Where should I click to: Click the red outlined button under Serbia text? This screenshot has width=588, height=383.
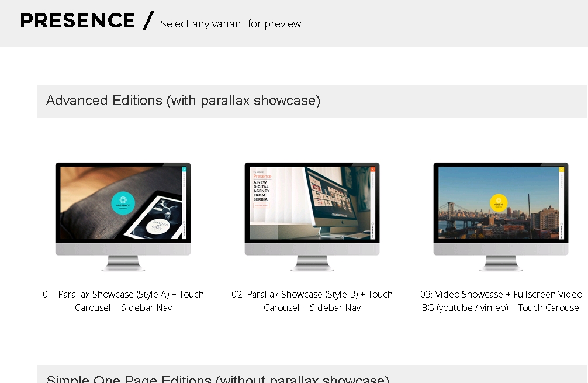261,206
